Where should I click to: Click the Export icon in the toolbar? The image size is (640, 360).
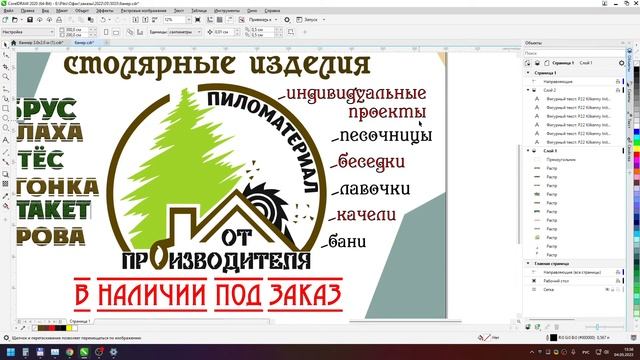pos(145,20)
